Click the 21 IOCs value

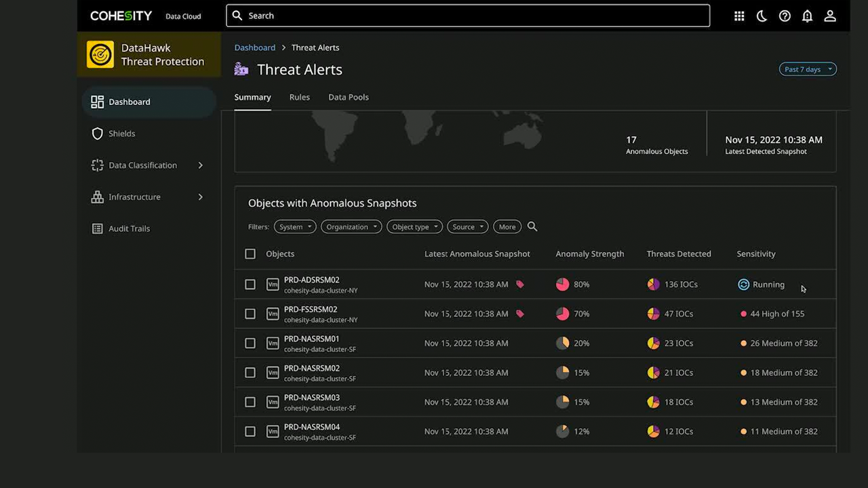[x=679, y=373]
